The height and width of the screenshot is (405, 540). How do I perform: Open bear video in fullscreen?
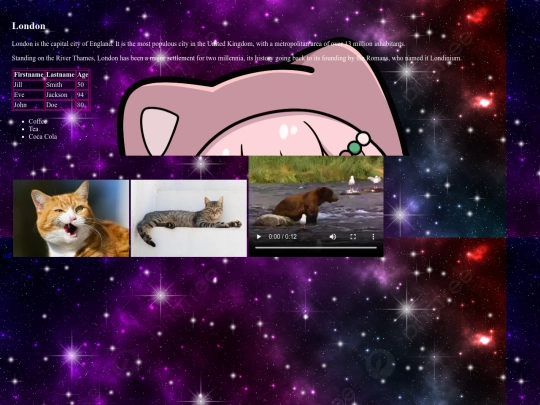(x=353, y=237)
